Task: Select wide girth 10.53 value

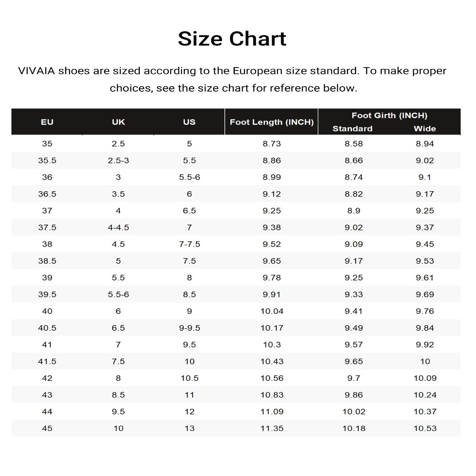Action: point(425,428)
